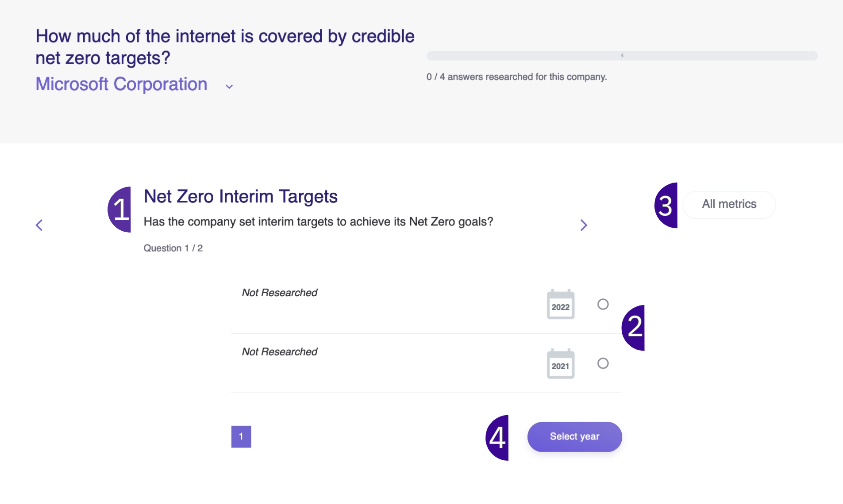Click the 2021 calendar icon
Screen dimensions: 843x504
click(560, 363)
